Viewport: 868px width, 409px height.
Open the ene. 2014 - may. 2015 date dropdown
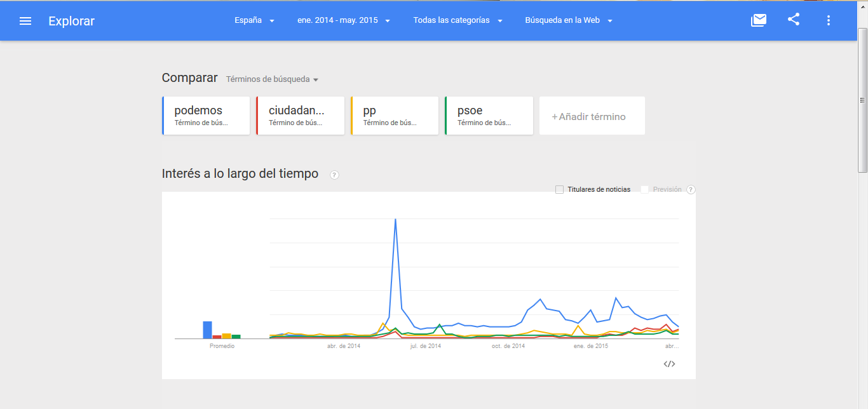point(344,20)
